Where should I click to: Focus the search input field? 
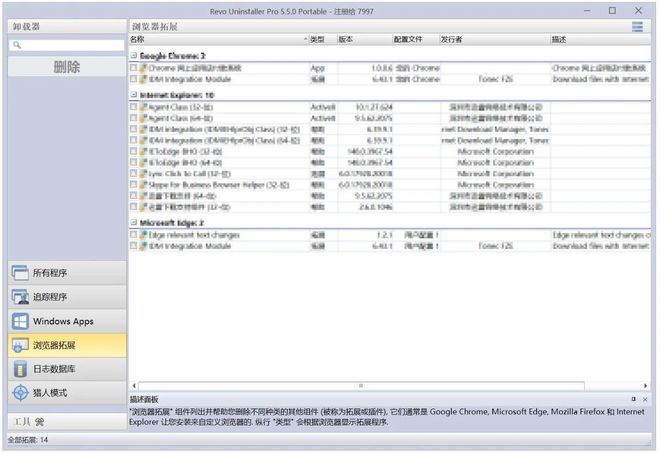(x=67, y=45)
